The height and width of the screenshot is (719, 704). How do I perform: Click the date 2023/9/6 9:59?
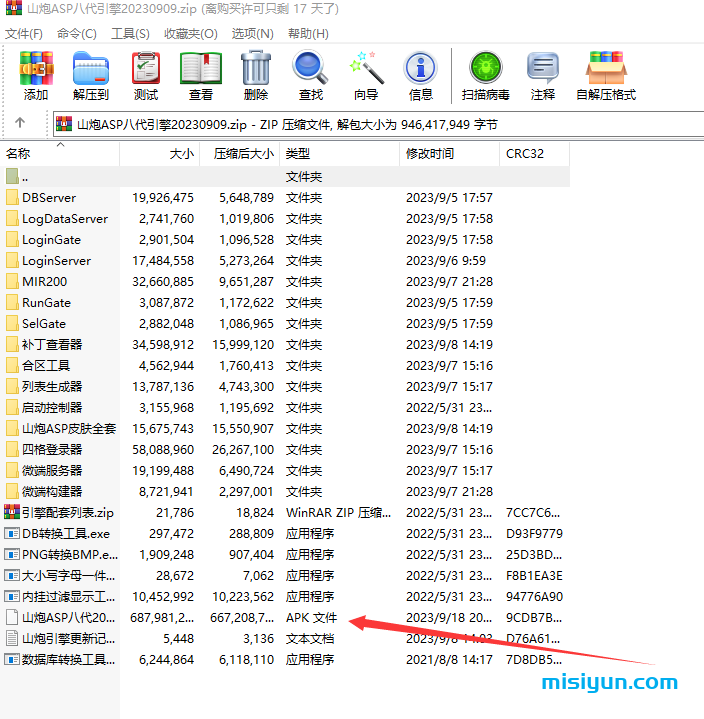(x=446, y=261)
